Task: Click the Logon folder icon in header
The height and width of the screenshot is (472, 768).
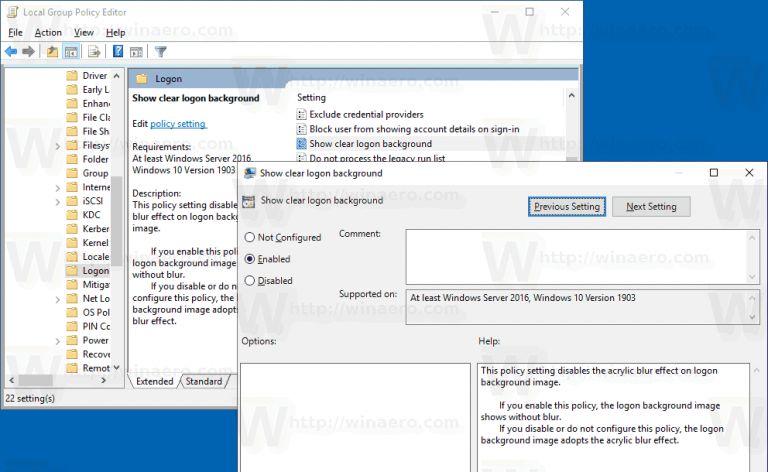Action: [x=142, y=79]
